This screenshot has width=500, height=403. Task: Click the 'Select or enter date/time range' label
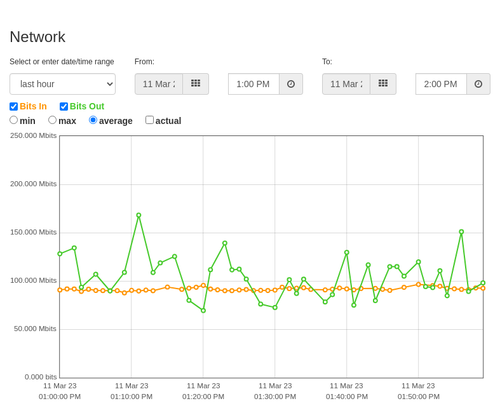[62, 62]
